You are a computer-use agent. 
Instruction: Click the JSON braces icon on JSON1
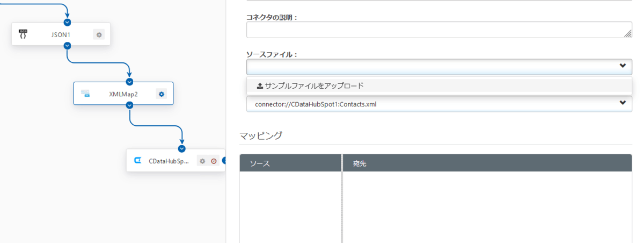23,34
